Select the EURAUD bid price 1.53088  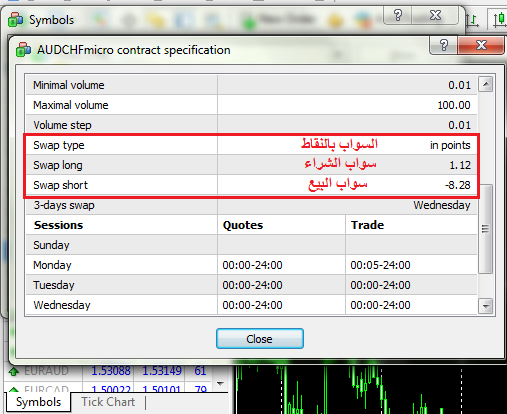click(111, 371)
